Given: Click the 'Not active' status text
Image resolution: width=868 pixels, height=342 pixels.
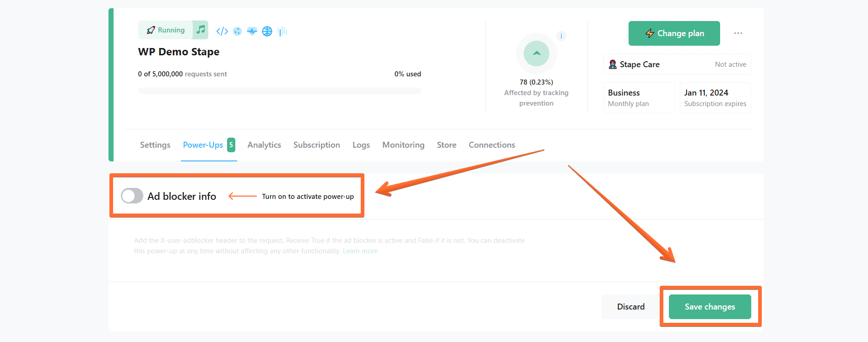Looking at the screenshot, I should click(731, 64).
